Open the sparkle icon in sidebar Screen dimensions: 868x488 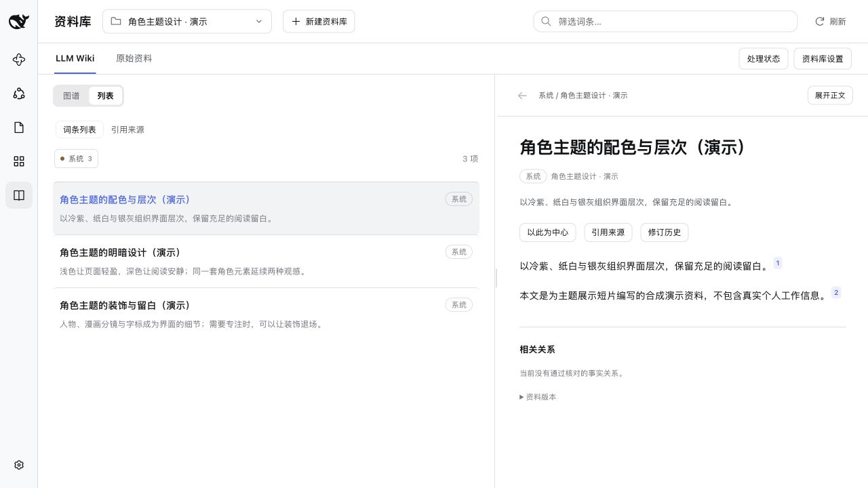pyautogui.click(x=19, y=60)
